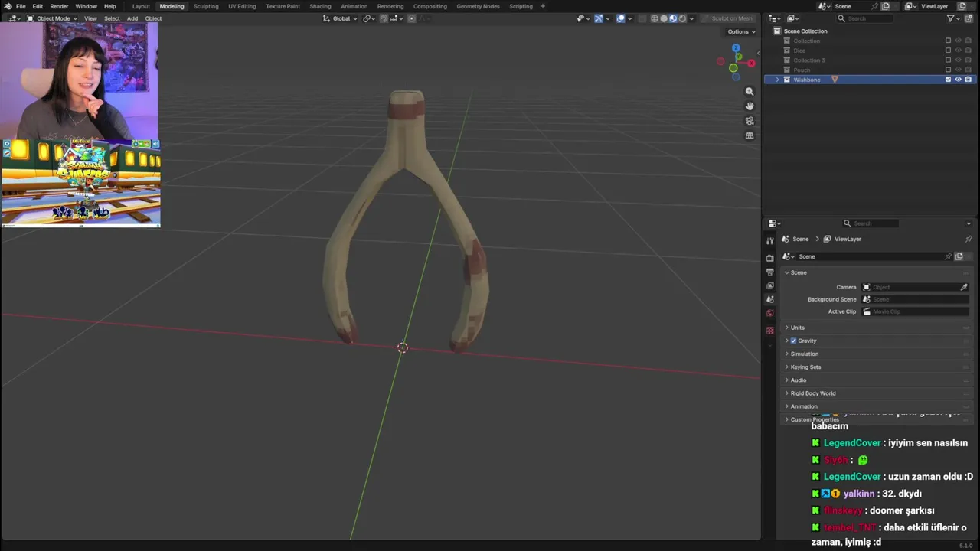The image size is (980, 551).
Task: Hide Wishbone collection with eye icon
Action: (x=958, y=80)
